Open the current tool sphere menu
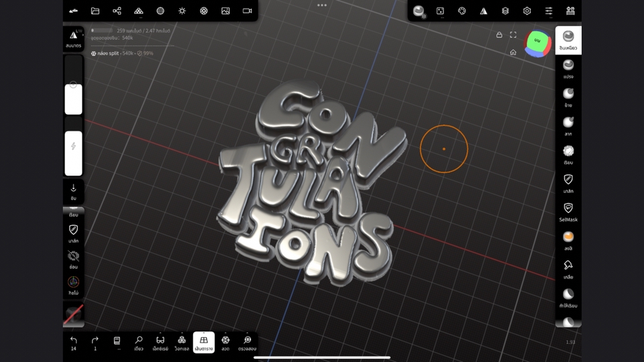This screenshot has width=644, height=362. pyautogui.click(x=419, y=11)
